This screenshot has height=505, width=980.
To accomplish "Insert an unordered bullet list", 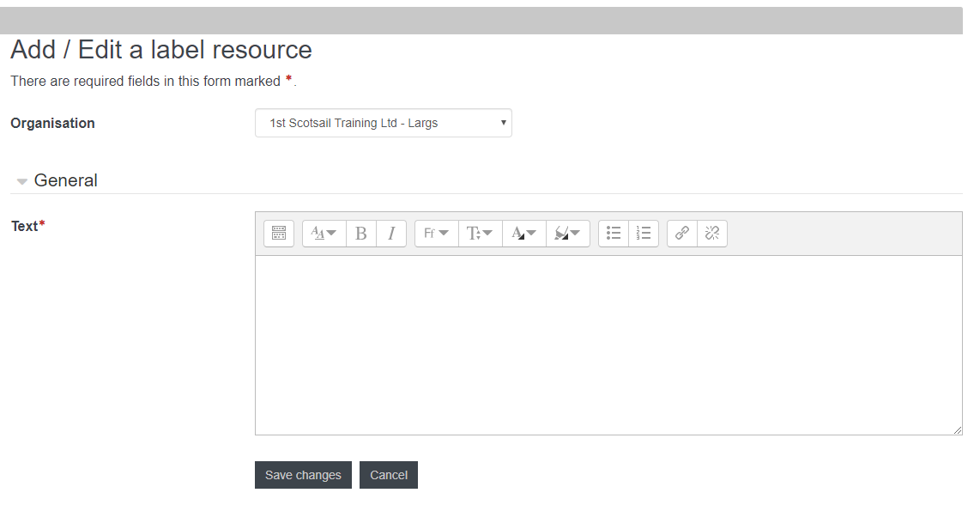I will point(614,234).
